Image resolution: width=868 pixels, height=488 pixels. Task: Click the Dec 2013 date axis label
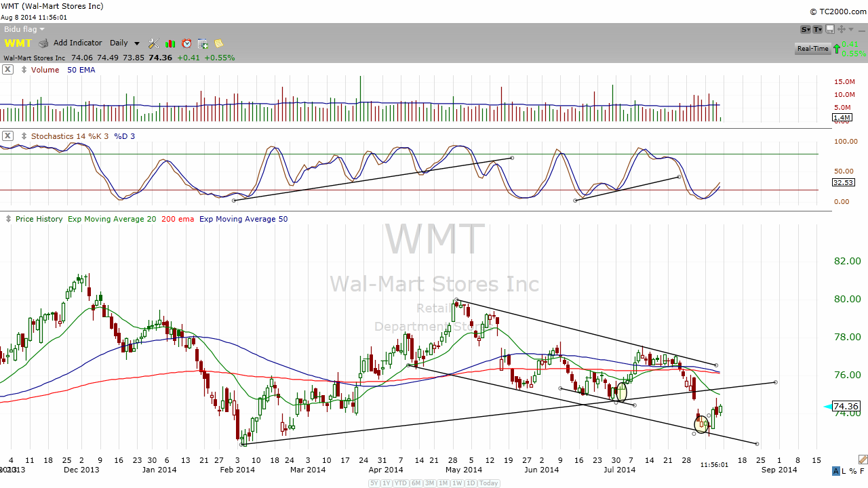pyautogui.click(x=81, y=470)
